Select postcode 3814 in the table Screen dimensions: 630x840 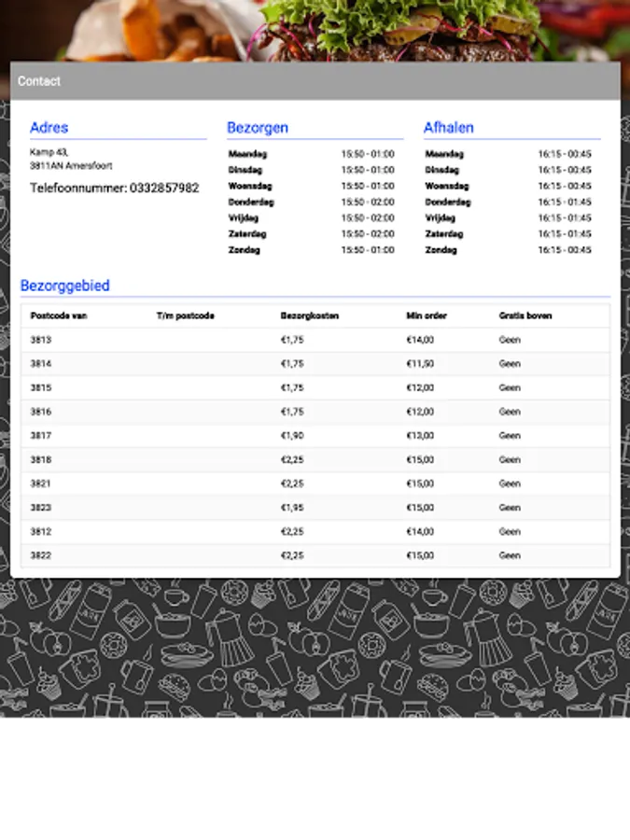(41, 364)
